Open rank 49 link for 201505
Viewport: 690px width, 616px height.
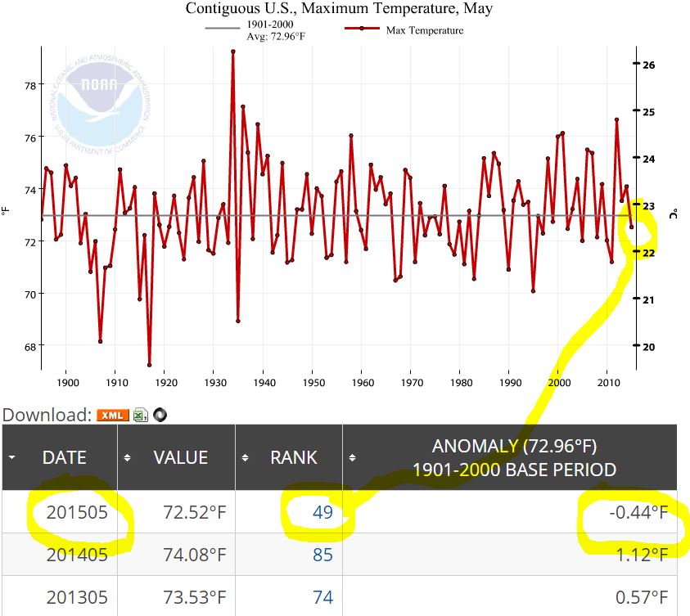click(x=322, y=512)
